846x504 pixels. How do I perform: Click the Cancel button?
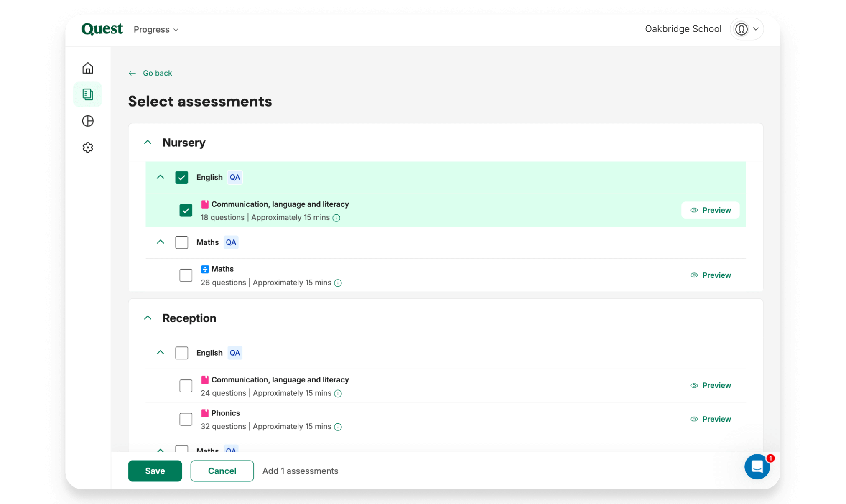point(222,471)
